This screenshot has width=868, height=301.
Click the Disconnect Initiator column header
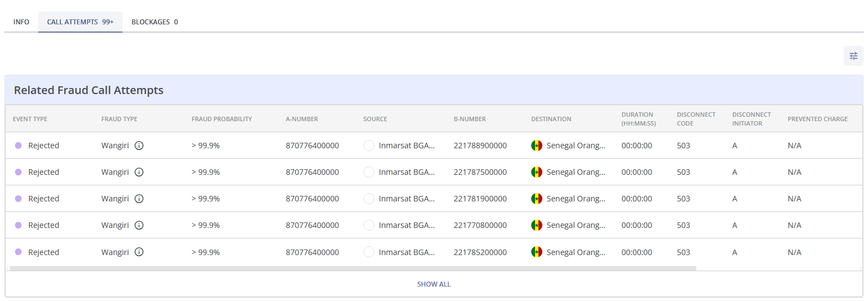752,119
